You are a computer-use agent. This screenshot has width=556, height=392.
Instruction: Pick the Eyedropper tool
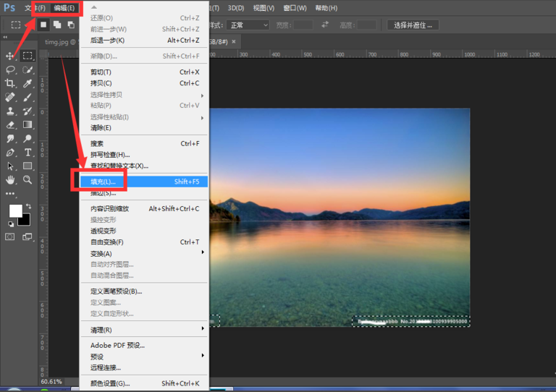[28, 84]
